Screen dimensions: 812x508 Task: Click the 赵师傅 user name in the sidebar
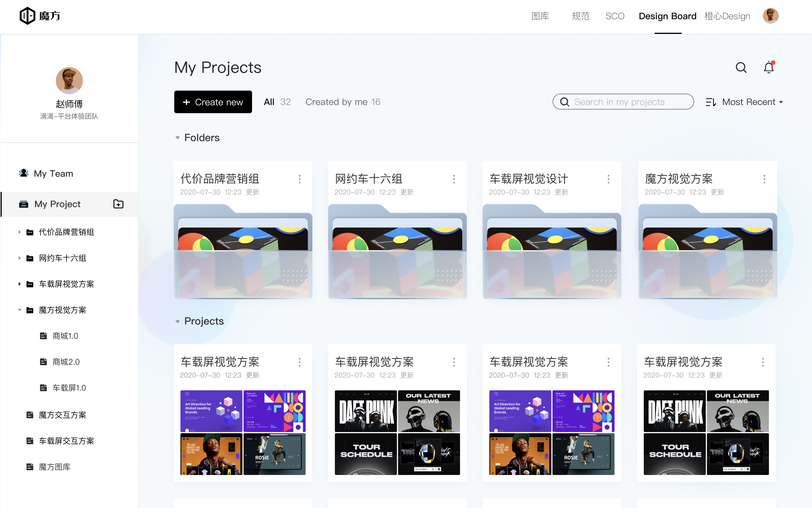point(69,104)
